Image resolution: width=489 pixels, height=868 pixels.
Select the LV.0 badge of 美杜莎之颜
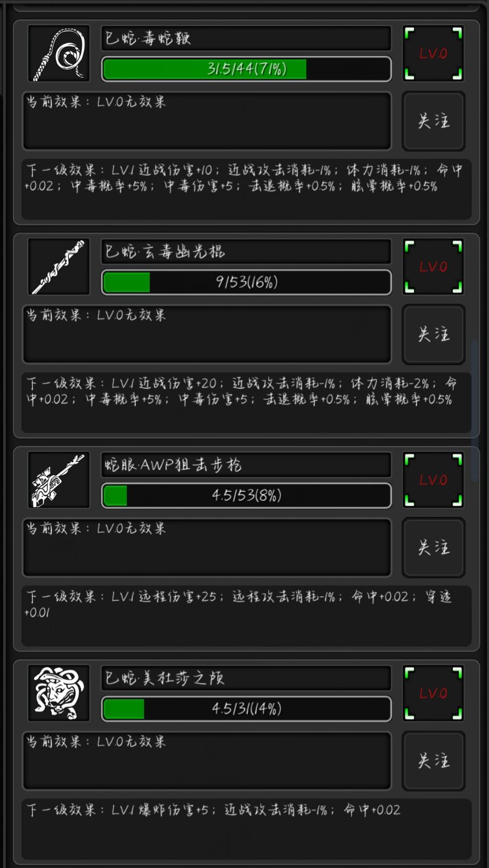click(x=433, y=694)
